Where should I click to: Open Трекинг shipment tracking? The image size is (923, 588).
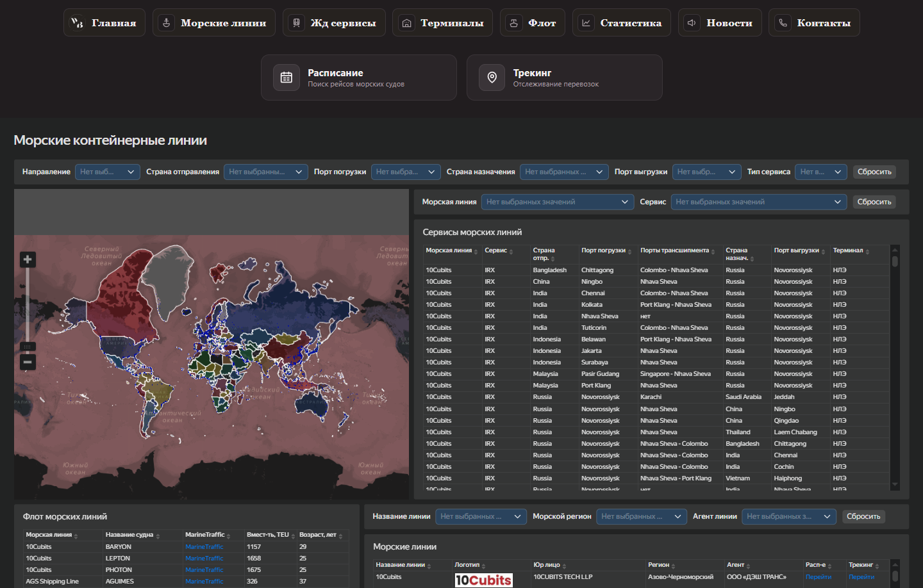point(565,78)
